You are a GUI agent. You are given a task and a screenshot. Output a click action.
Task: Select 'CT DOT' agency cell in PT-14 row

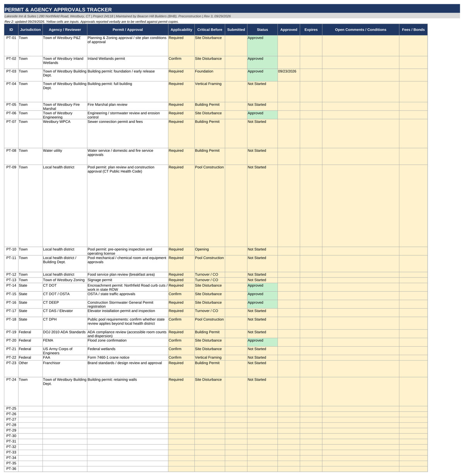65,287
